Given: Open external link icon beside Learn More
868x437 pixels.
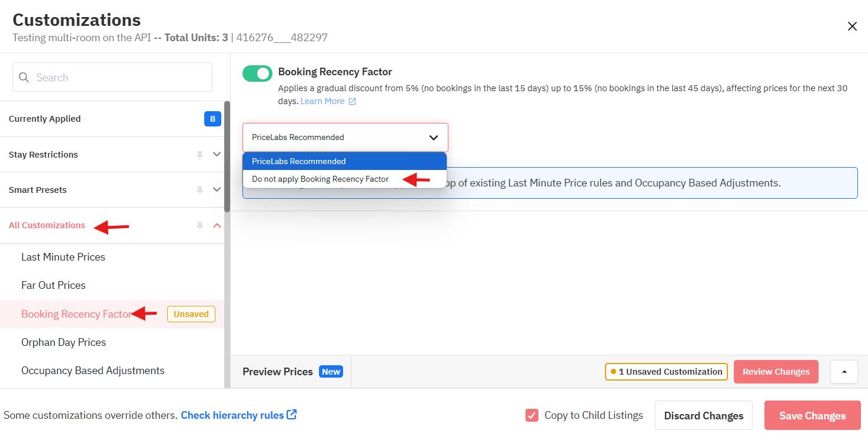Looking at the screenshot, I should point(352,102).
